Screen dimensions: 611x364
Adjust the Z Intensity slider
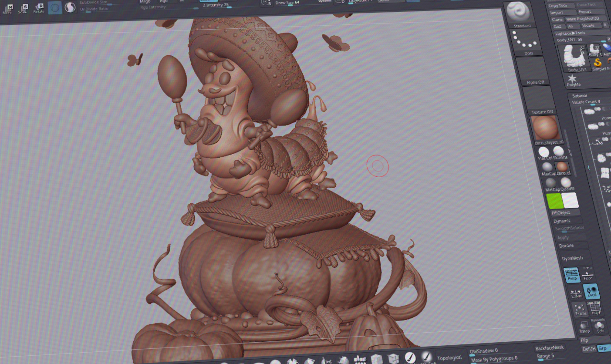click(229, 5)
